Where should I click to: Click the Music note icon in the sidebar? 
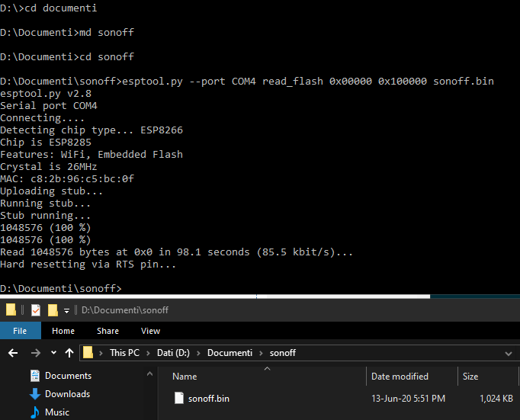click(x=35, y=412)
